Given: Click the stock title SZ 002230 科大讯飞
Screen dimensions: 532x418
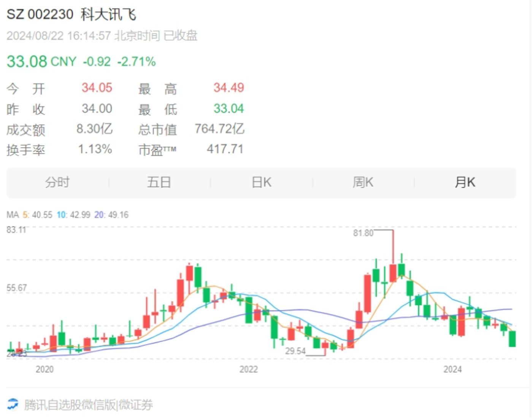Looking at the screenshot, I should tap(71, 14).
